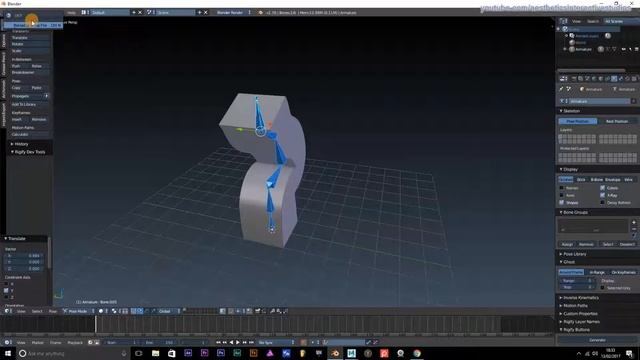Toggle the Armature visibility eye in the outliner

coord(624,49)
